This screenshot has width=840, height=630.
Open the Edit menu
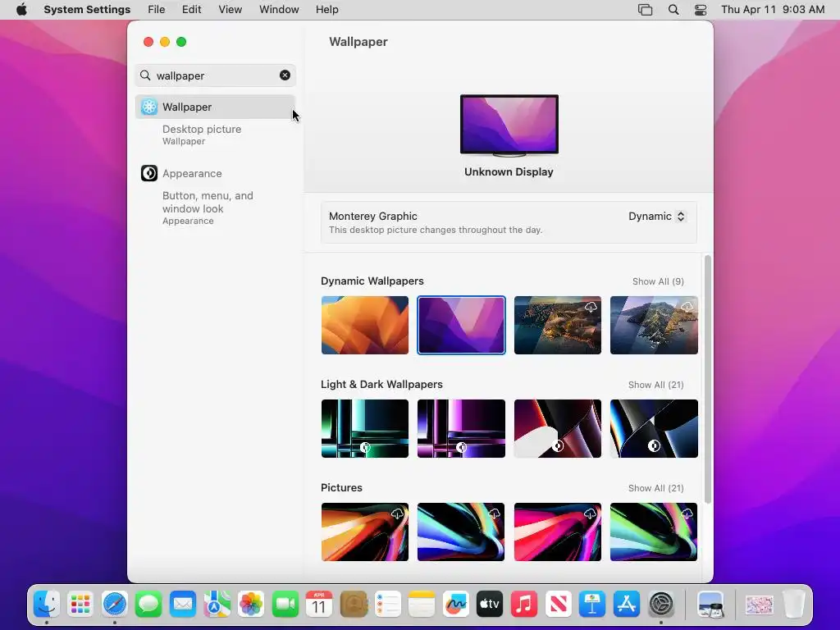(x=191, y=10)
